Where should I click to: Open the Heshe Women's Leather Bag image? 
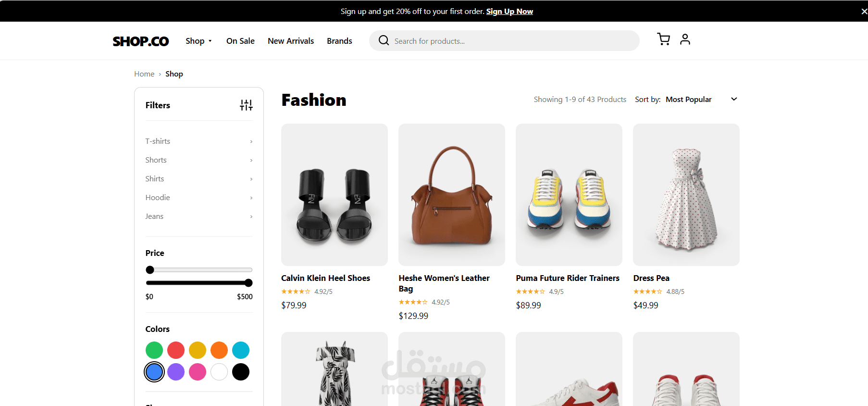[452, 195]
